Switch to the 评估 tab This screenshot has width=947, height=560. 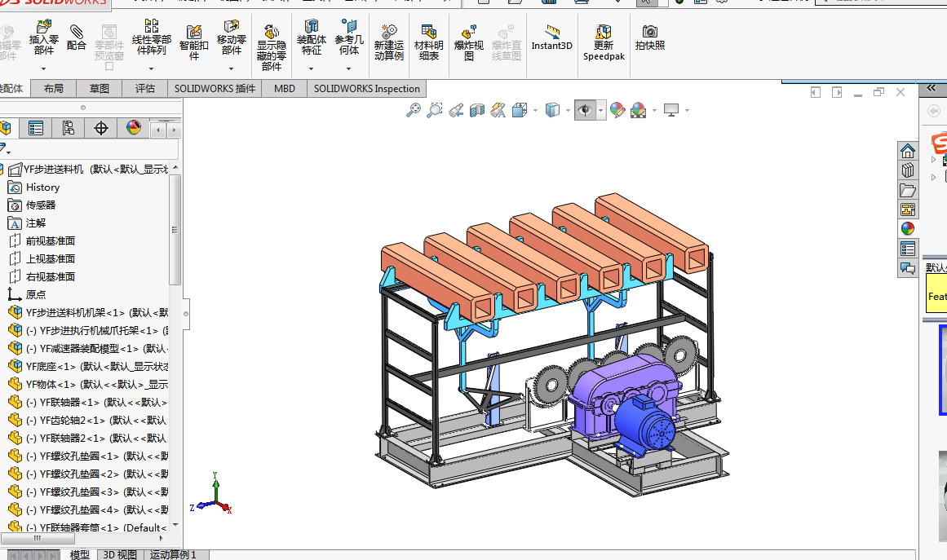pos(145,89)
